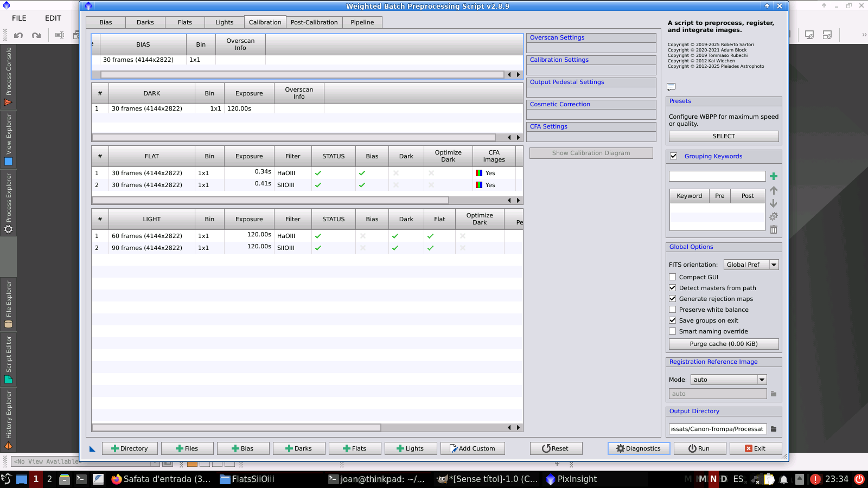Click the presets speech bubble icon
This screenshot has height=488, width=868.
(671, 87)
